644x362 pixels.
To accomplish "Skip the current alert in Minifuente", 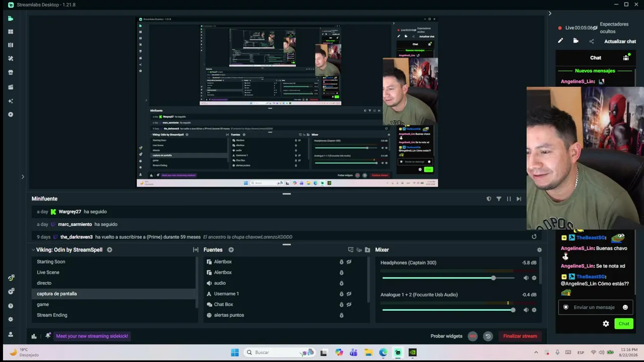I will click(519, 199).
